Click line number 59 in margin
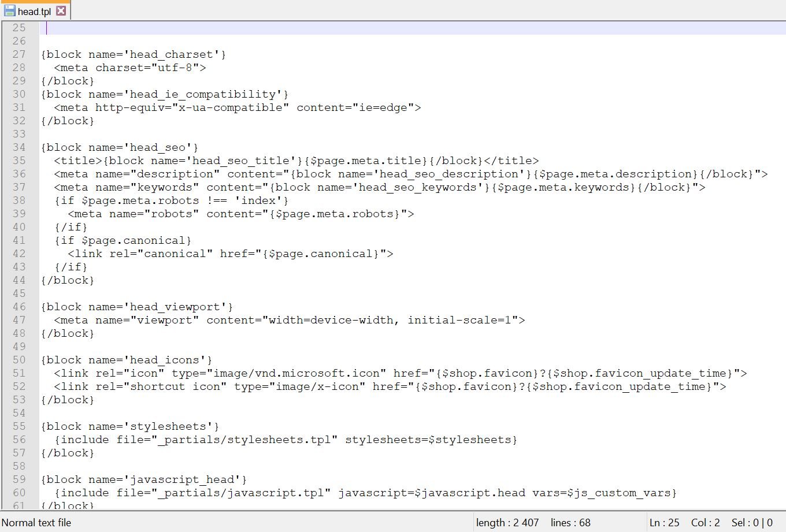The height and width of the screenshot is (532, 786). (19, 479)
